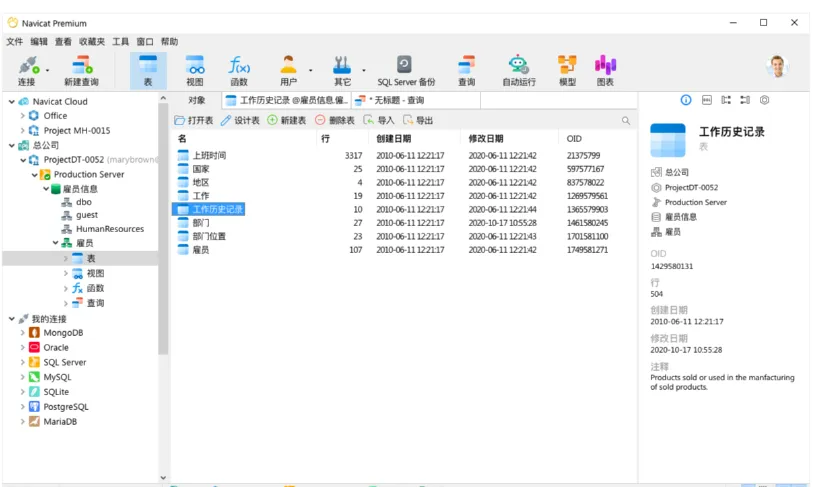
Task: Show the General info panel icon
Action: coord(686,100)
